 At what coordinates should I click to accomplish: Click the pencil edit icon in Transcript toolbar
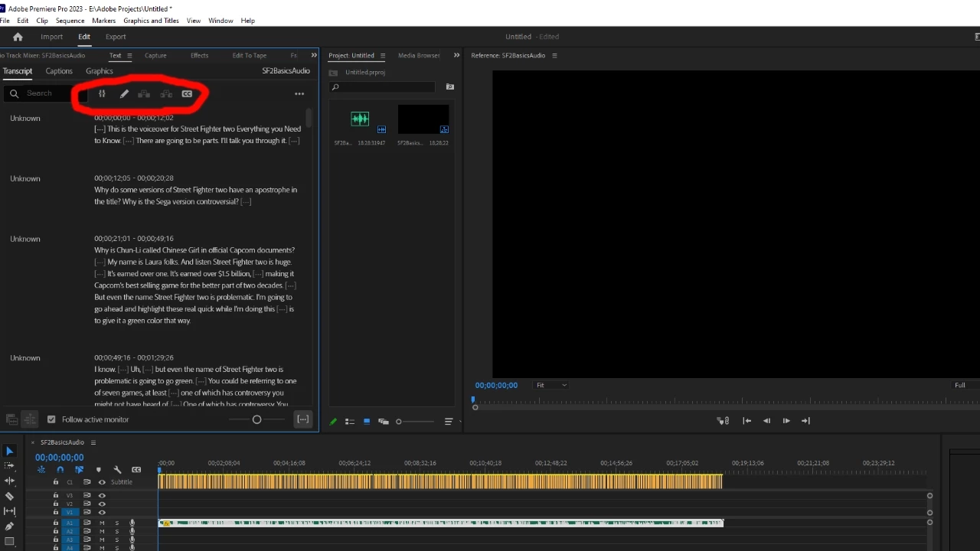tap(124, 94)
